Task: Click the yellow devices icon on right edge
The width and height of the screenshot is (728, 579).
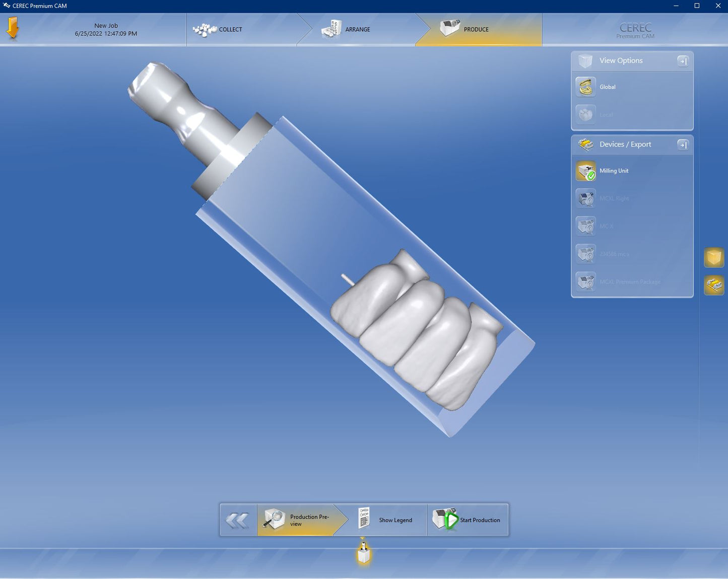Action: click(x=713, y=285)
